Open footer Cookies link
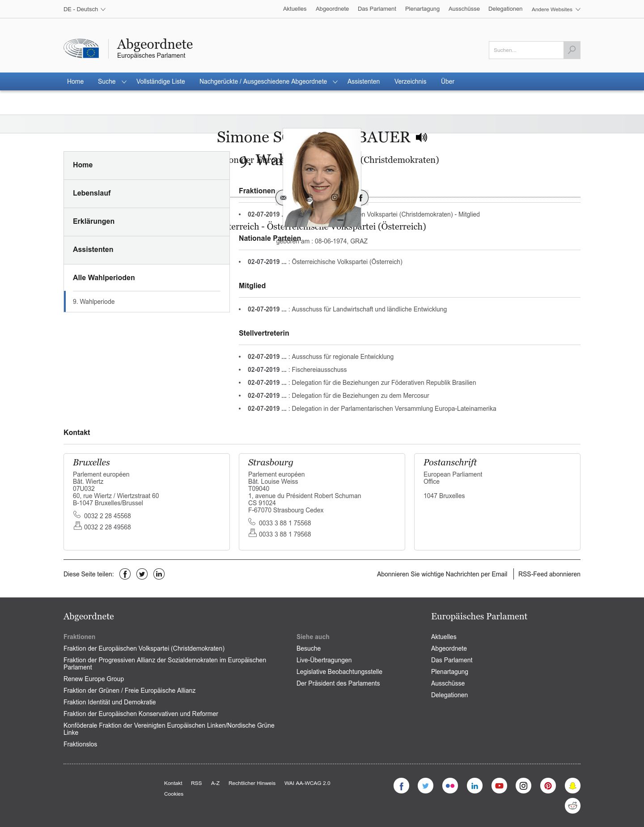The width and height of the screenshot is (644, 827). (174, 794)
